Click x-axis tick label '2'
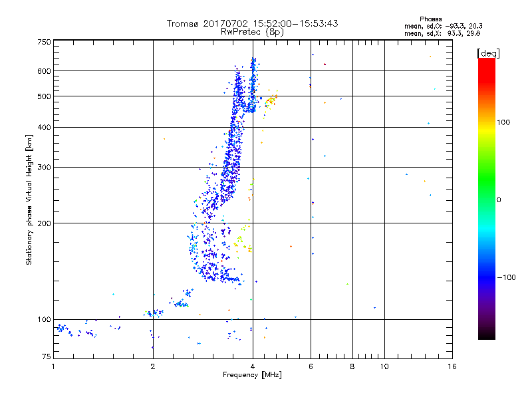This screenshot has height=399, width=532. coord(153,366)
